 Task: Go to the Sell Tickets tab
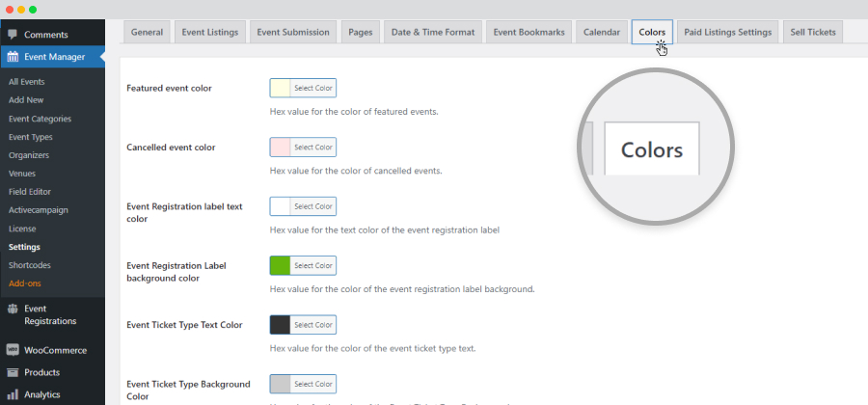tap(813, 32)
